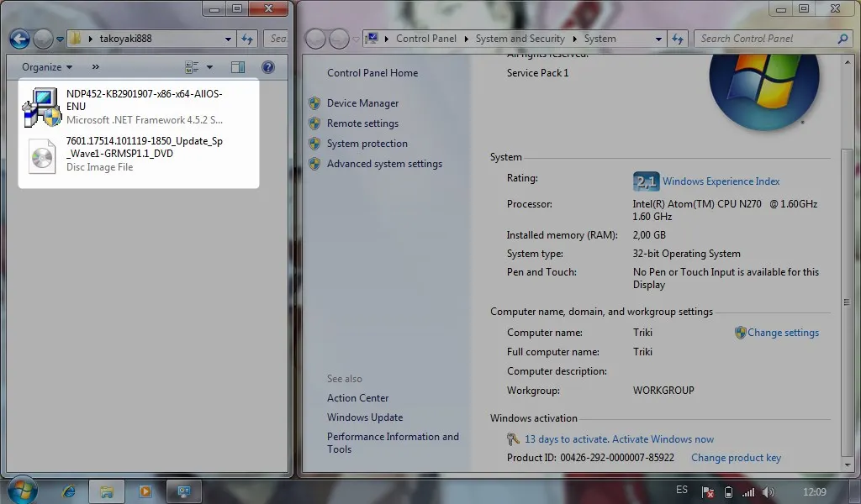
Task: Click the search box in the takoyaki888 window
Action: 276,39
